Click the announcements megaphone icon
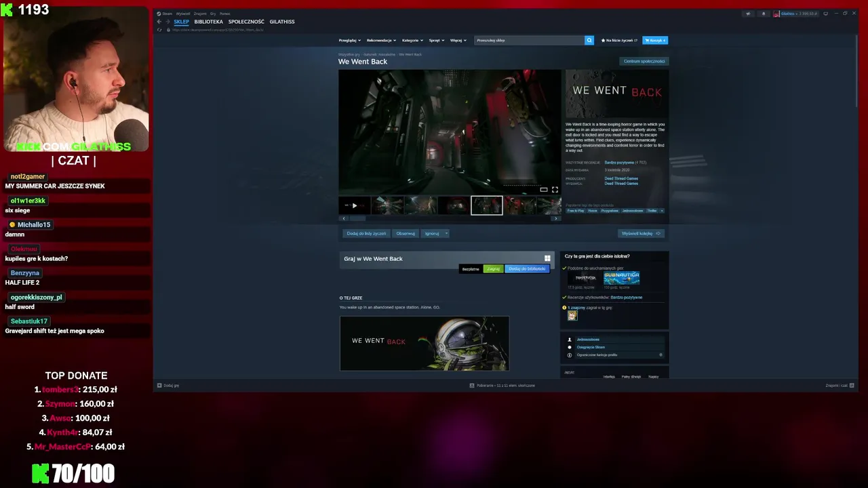Screen dimensions: 868x488 point(749,14)
